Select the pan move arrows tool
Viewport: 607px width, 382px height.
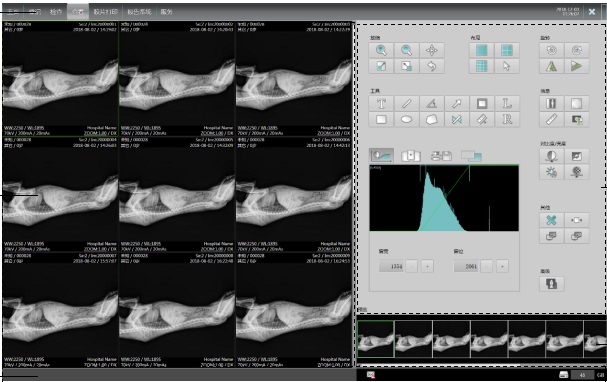click(432, 50)
